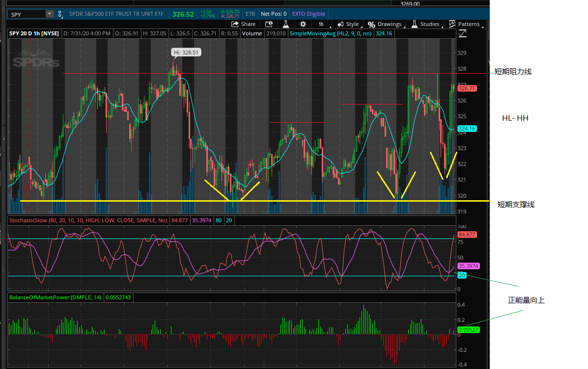Click the magenta 35.3974 axis tag

tap(468, 266)
